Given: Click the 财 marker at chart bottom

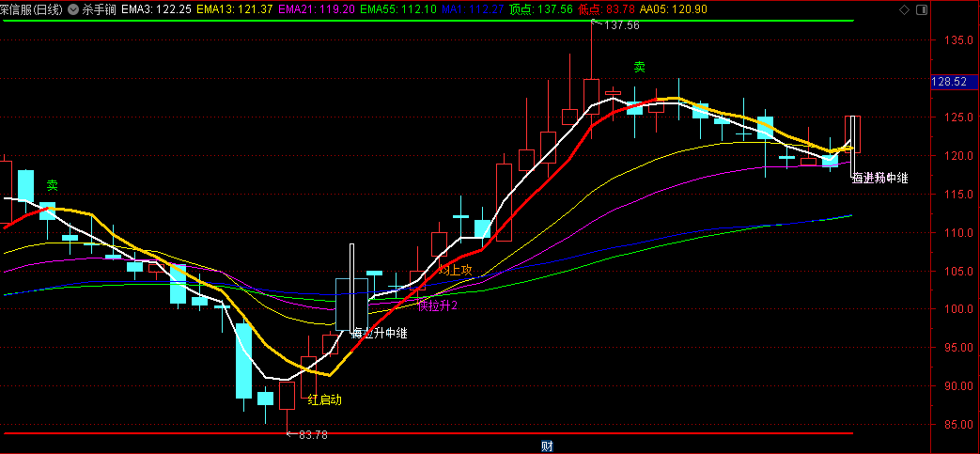Looking at the screenshot, I should (x=547, y=446).
